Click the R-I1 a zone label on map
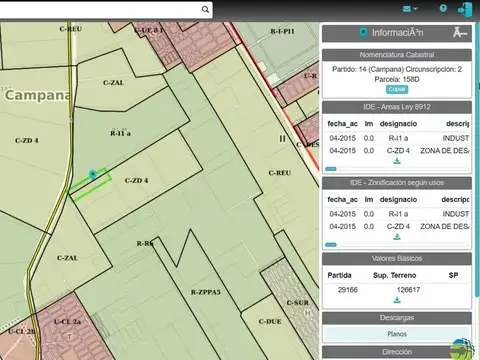 120,133
